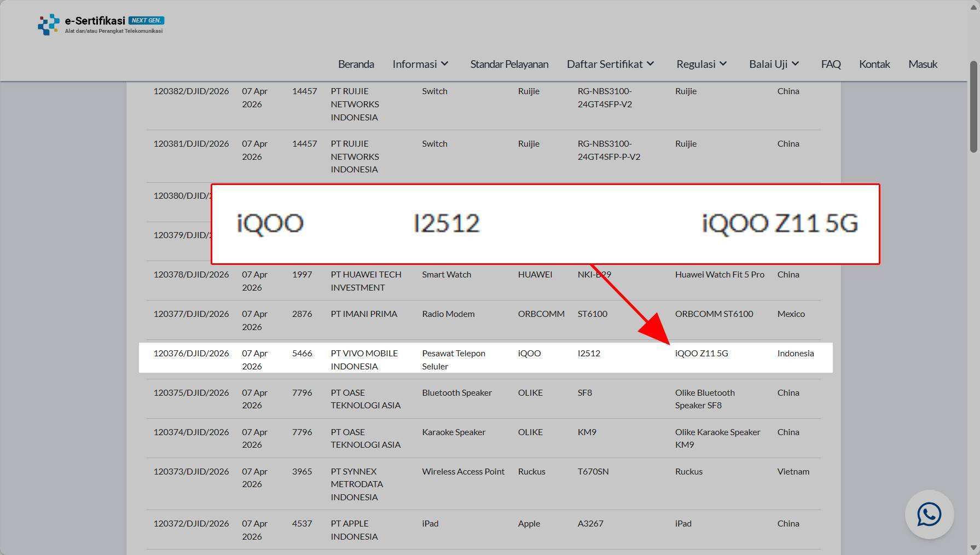Click the Radio Modem device cell
The height and width of the screenshot is (555, 980).
tap(448, 314)
